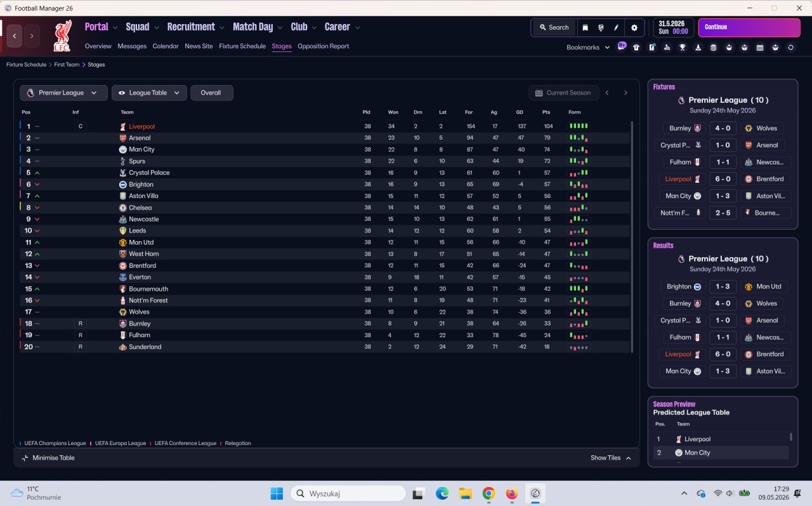This screenshot has height=506, width=812.
Task: Switch to the News Site tab
Action: pyautogui.click(x=199, y=46)
